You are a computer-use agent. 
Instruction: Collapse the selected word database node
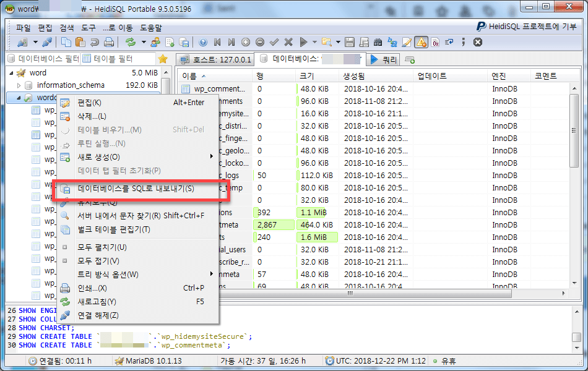coord(19,98)
